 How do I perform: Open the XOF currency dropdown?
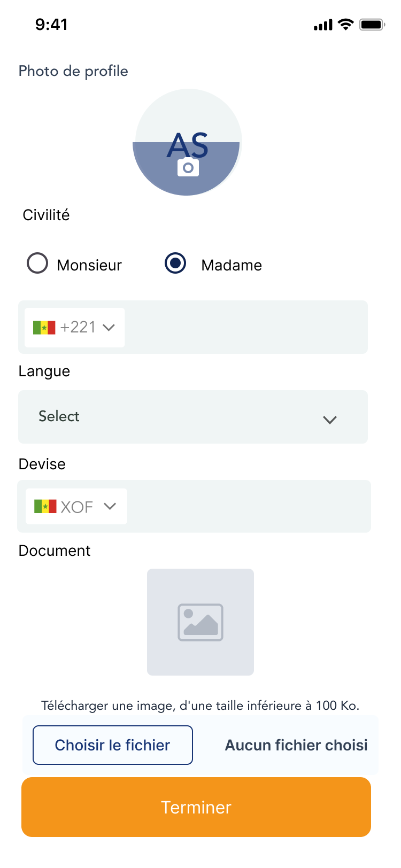(76, 506)
